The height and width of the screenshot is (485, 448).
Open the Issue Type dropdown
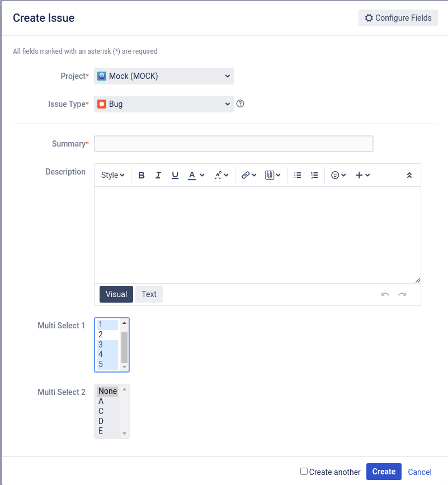point(163,103)
